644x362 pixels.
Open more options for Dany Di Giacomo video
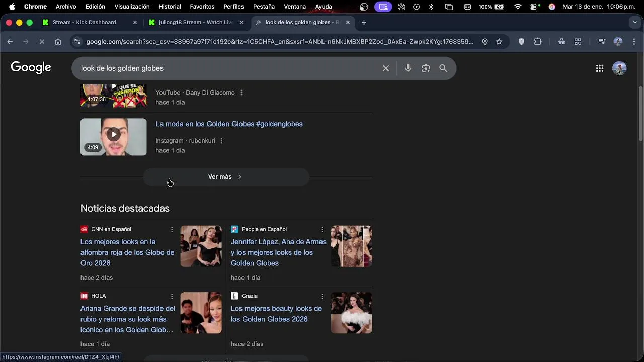[x=242, y=93]
